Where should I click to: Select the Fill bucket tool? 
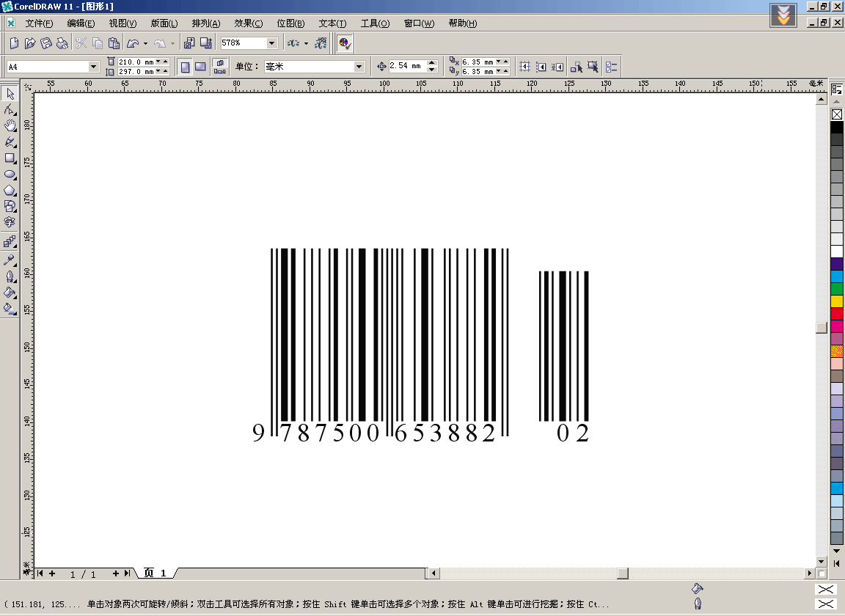pos(10,293)
